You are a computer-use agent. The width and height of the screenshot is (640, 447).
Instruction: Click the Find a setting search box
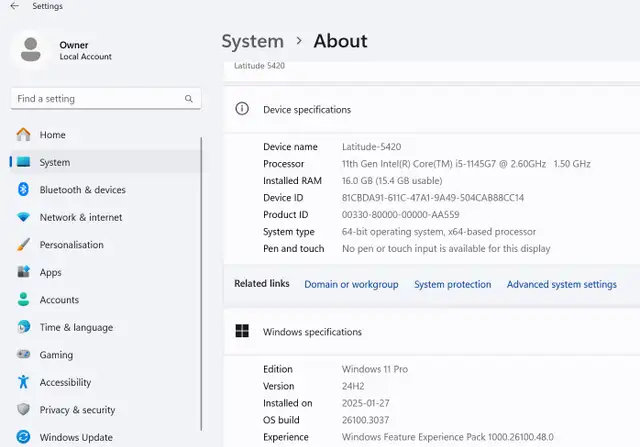point(106,98)
